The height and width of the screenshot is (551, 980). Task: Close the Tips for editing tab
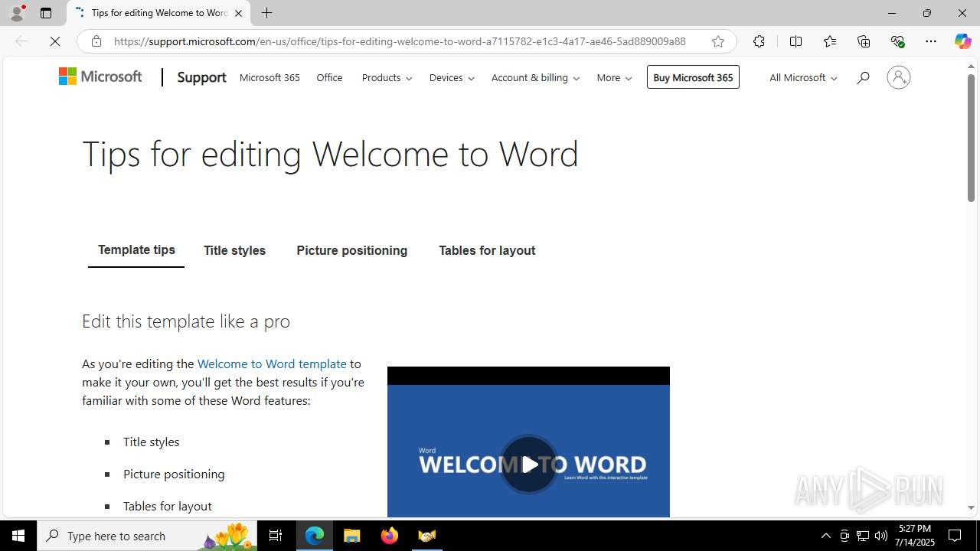238,13
